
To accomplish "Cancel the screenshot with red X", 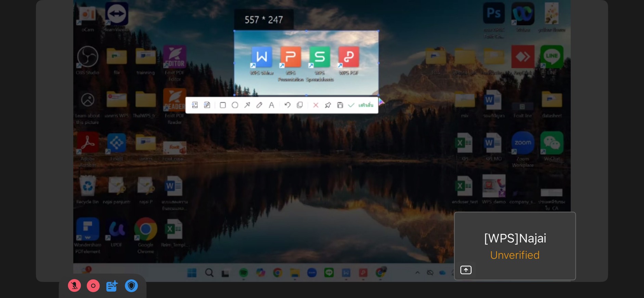I will point(315,105).
